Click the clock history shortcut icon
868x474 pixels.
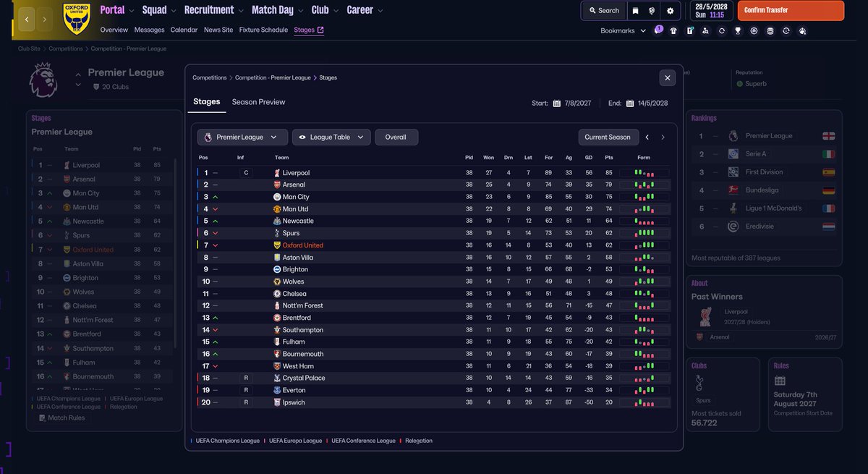(x=786, y=31)
